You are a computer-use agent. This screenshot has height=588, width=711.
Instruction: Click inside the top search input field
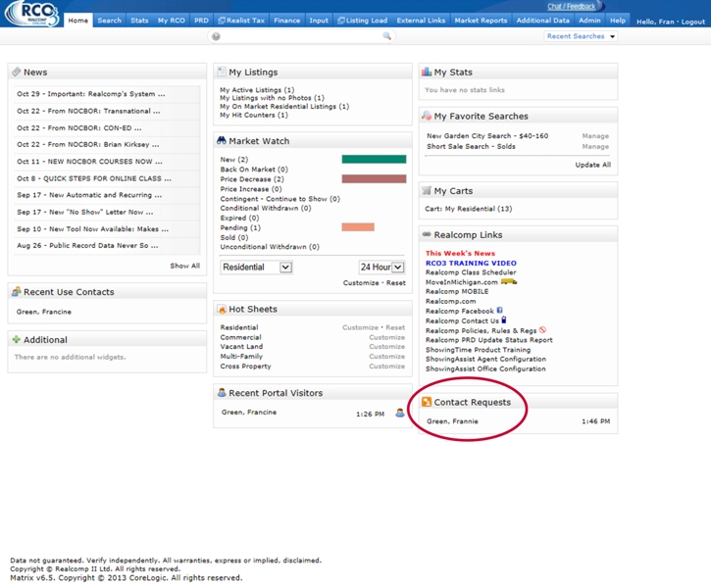click(301, 36)
